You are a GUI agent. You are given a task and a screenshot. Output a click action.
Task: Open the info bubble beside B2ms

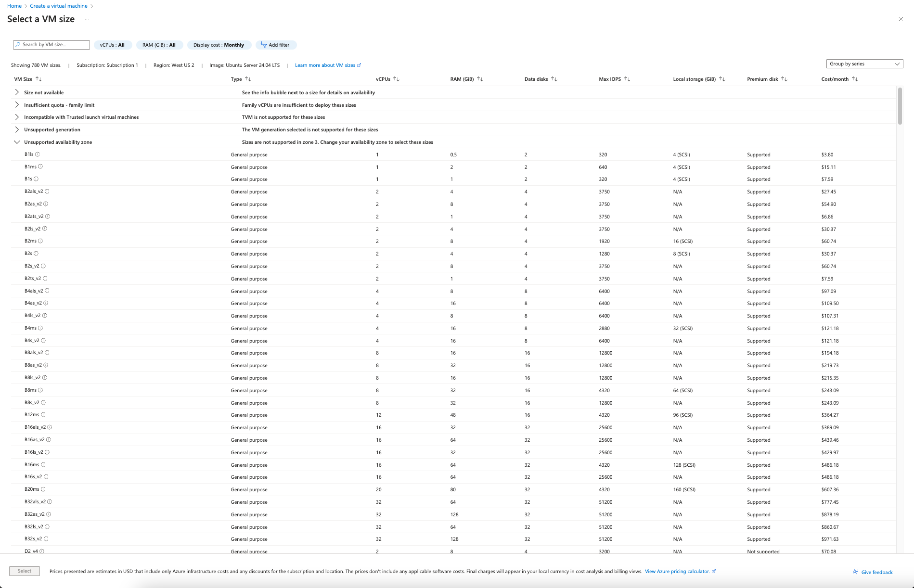[x=40, y=241]
